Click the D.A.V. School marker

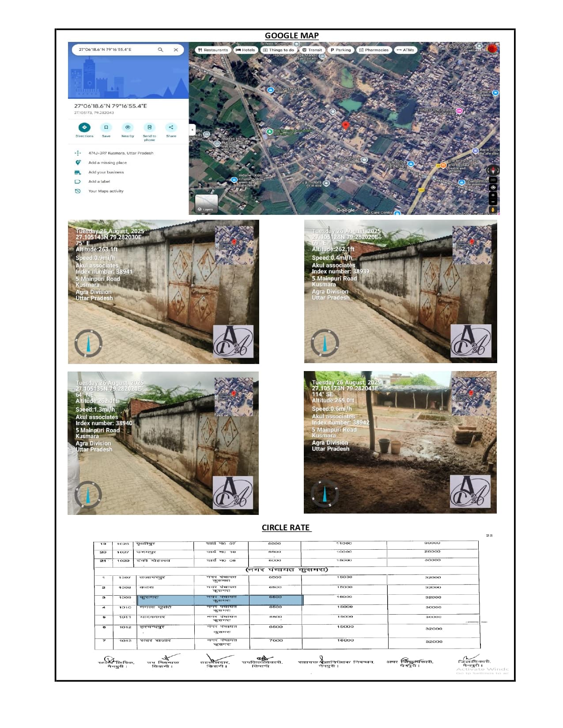click(365, 160)
